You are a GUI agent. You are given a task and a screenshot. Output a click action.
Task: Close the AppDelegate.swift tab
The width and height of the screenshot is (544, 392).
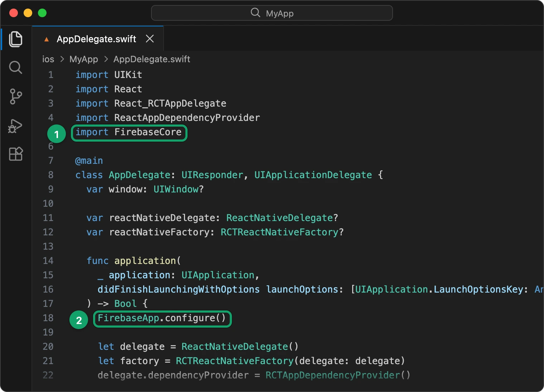coord(150,39)
